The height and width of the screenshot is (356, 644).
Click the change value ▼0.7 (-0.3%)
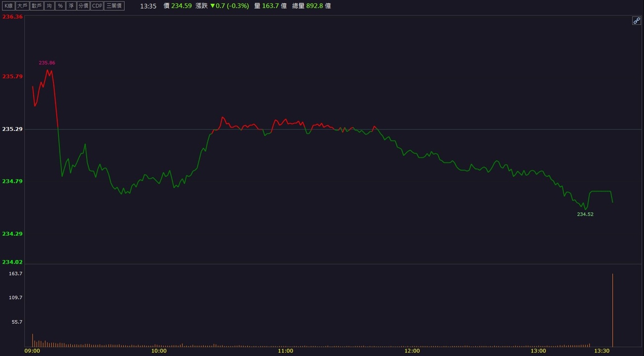coord(230,6)
